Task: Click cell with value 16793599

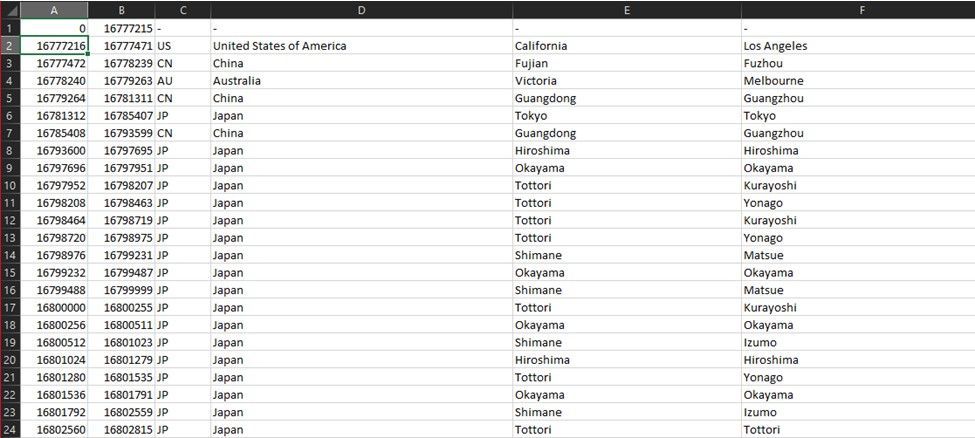Action: (x=121, y=133)
